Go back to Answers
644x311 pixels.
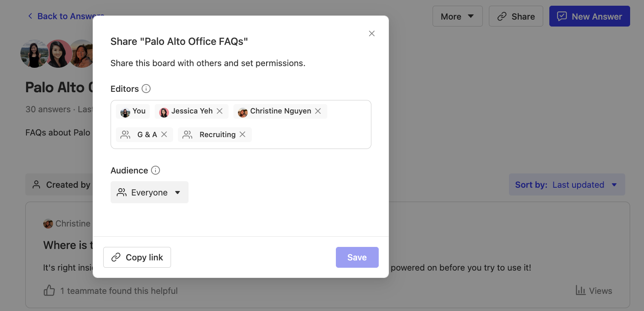(65, 16)
